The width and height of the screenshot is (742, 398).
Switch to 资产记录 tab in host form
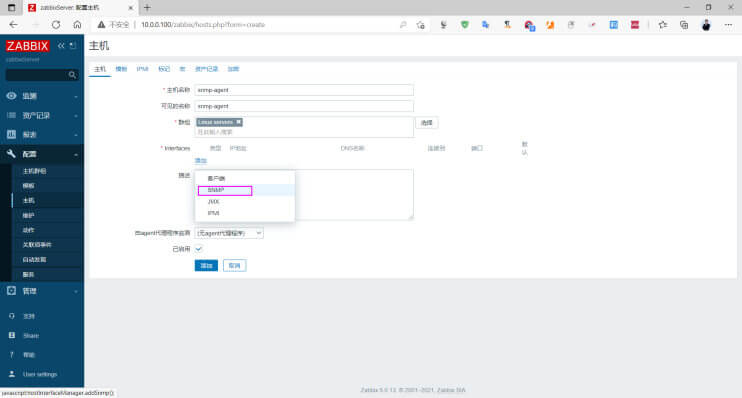pos(206,69)
